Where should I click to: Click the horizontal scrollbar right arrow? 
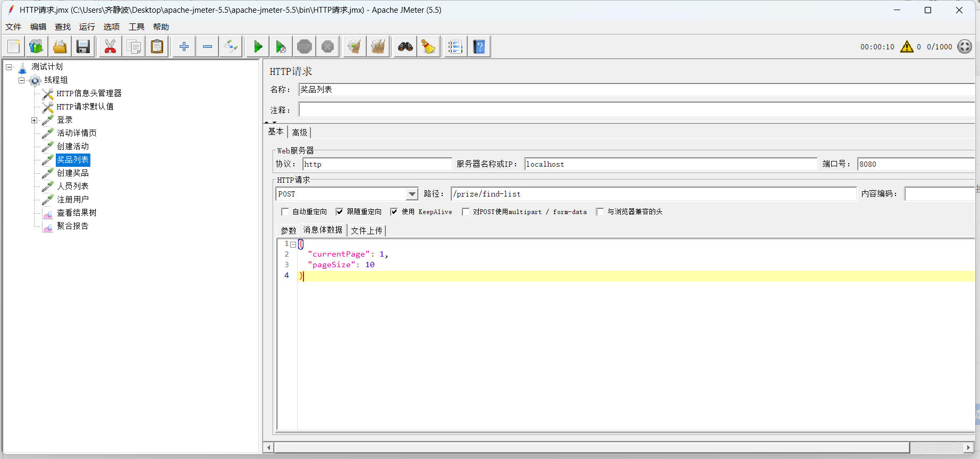tap(968, 448)
